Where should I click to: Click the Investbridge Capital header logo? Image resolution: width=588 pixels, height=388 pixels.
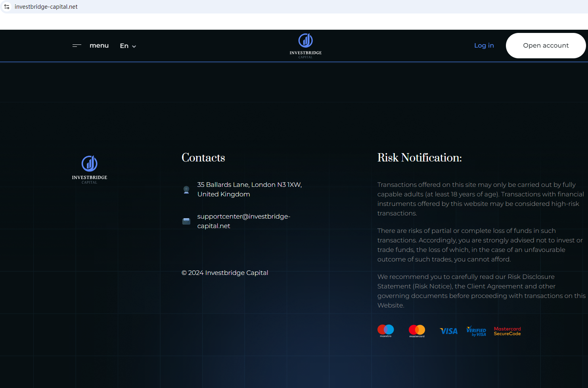305,46
